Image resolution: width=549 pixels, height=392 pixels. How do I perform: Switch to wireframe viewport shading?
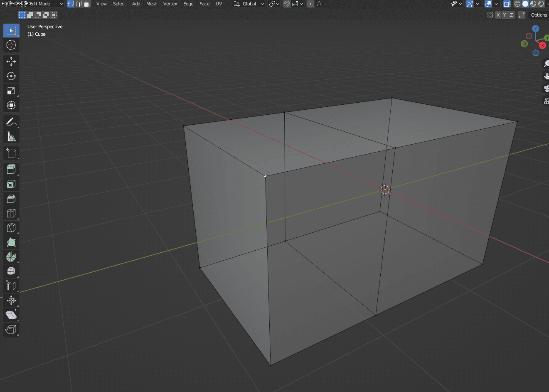pos(517,4)
